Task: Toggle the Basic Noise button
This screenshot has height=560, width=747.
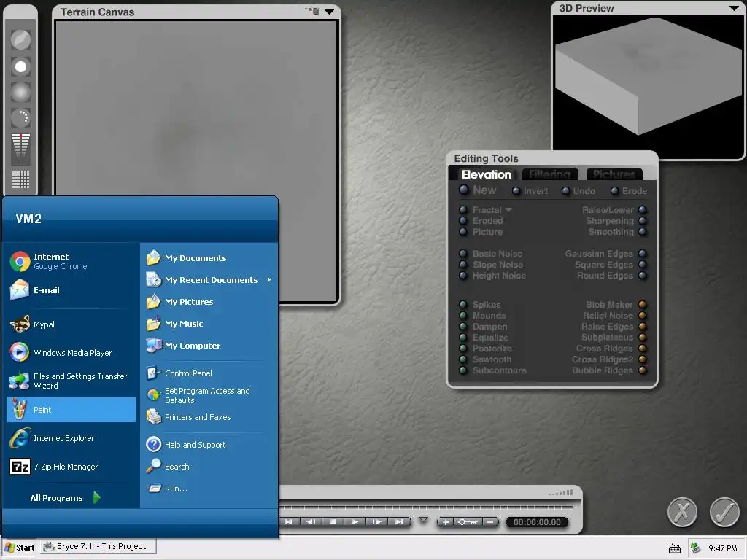Action: point(462,253)
